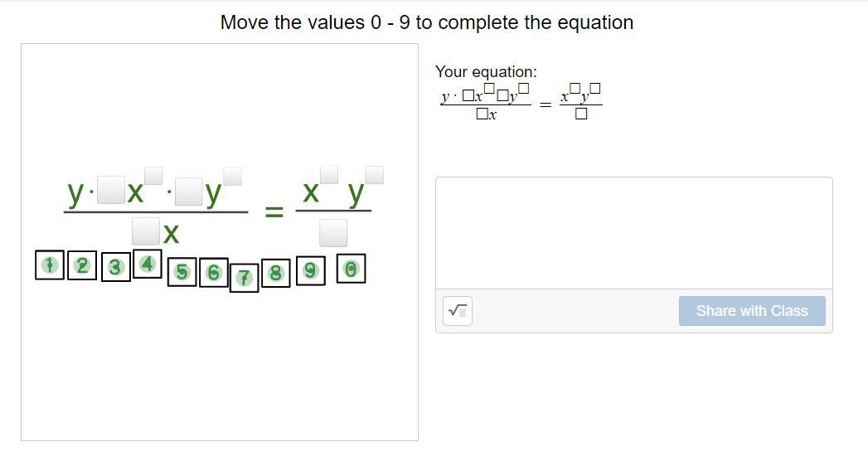
Task: Click the blank exponent box on first x
Action: coord(153,175)
